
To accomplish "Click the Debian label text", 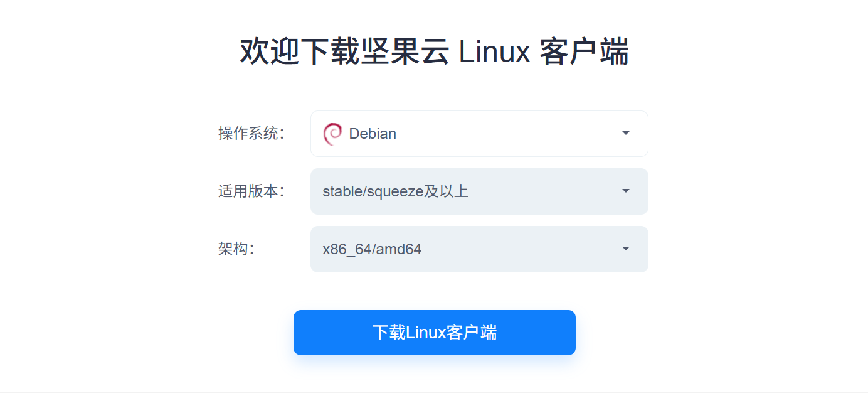I will [373, 133].
